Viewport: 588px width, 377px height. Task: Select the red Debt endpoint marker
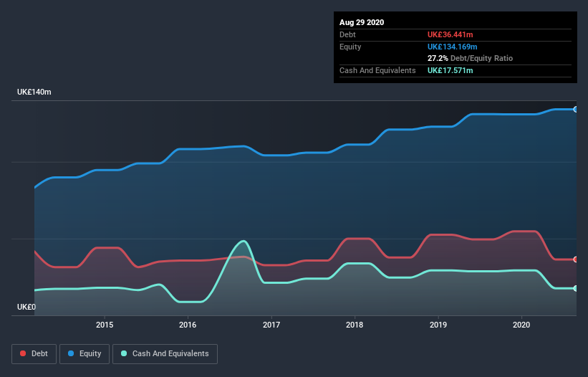(576, 259)
